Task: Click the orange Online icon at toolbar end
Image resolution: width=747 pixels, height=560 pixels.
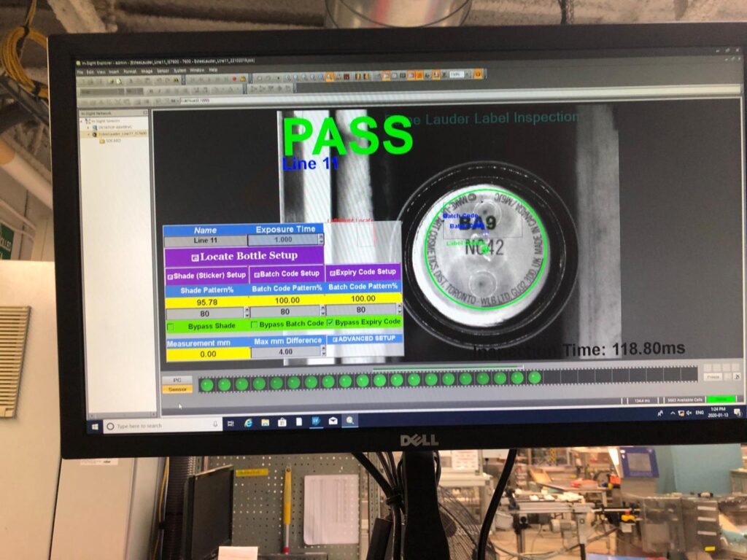Action: [x=478, y=74]
